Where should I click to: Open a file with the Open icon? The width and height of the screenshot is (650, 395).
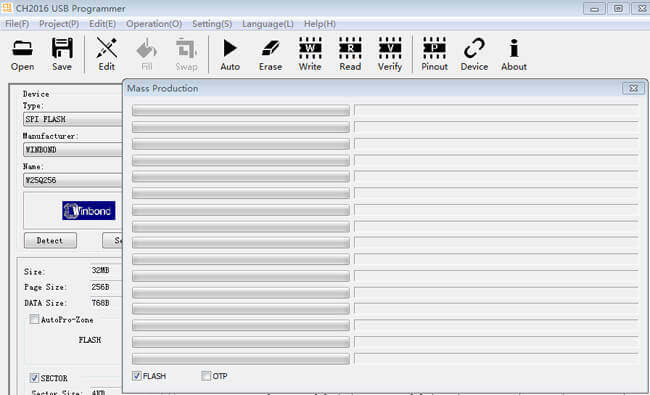tap(22, 54)
